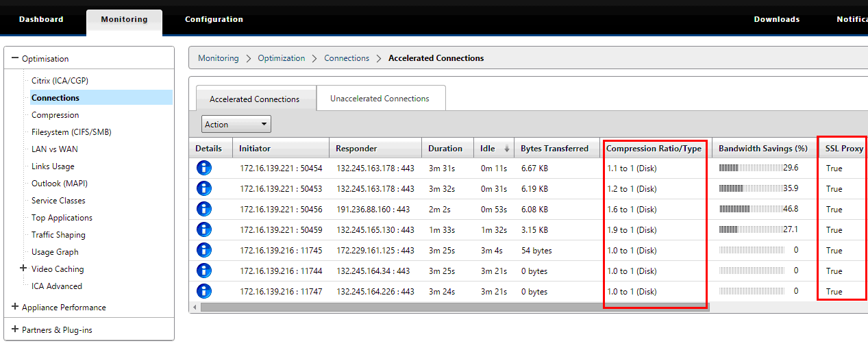
Task: Open the Action dropdown
Action: coord(236,124)
